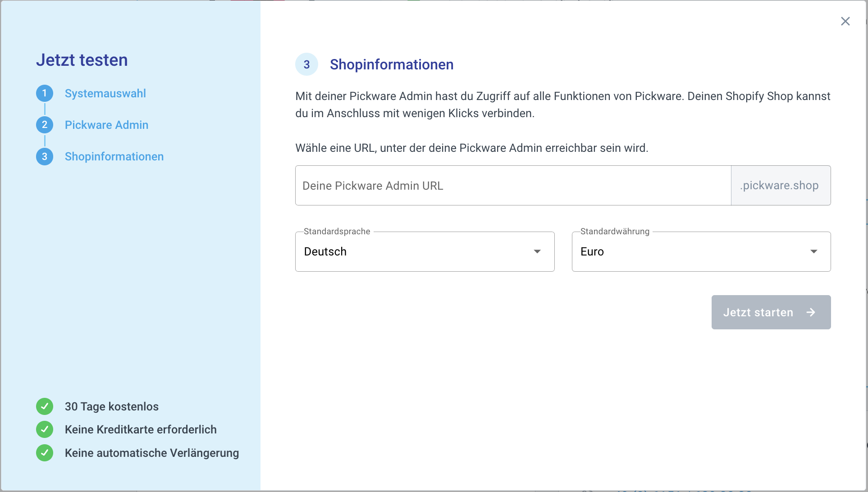Click the Euro dropdown arrow

(813, 251)
